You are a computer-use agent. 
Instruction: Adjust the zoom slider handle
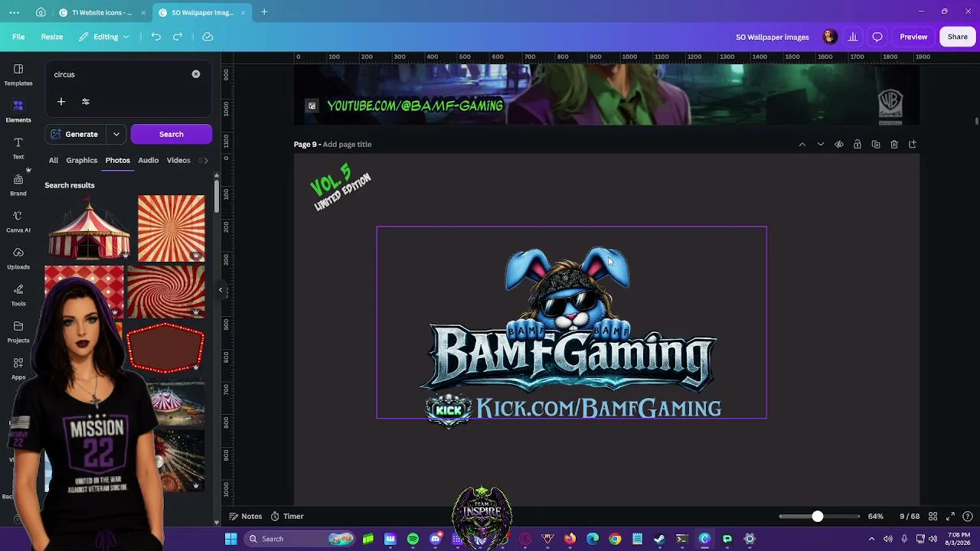(x=818, y=517)
